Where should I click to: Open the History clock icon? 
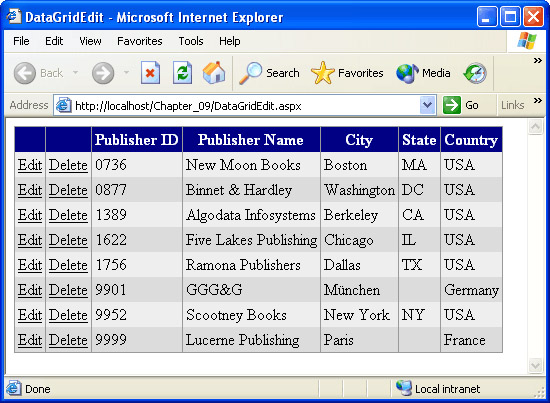point(475,73)
